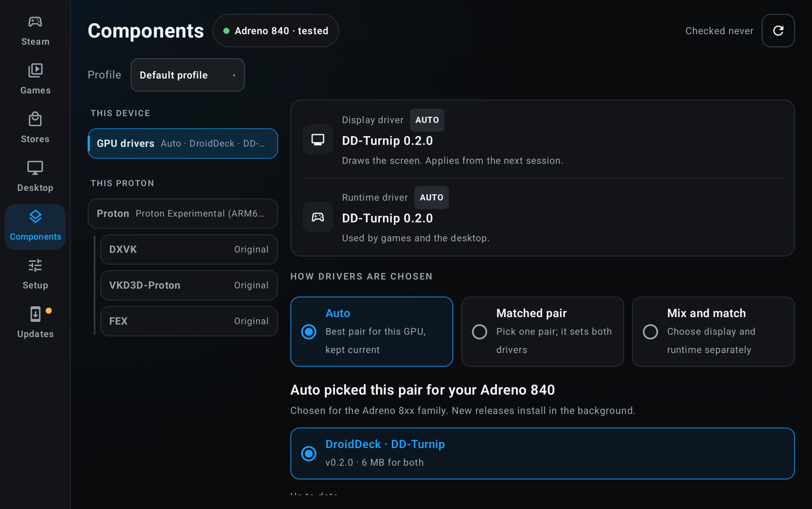The width and height of the screenshot is (812, 509).
Task: Select the GPU drivers row
Action: [183, 143]
